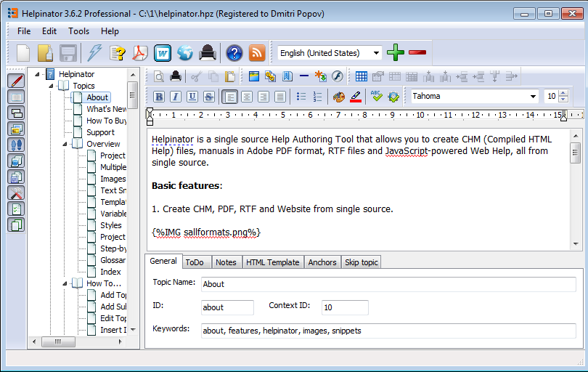The image size is (588, 372).
Task: Toggle bold formatting
Action: pyautogui.click(x=159, y=97)
